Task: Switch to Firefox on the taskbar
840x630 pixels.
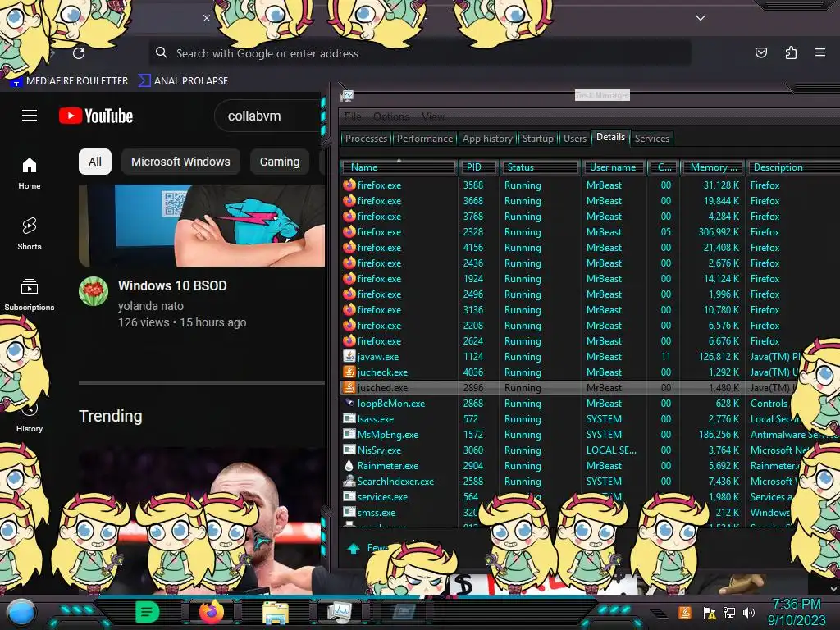Action: point(211,612)
